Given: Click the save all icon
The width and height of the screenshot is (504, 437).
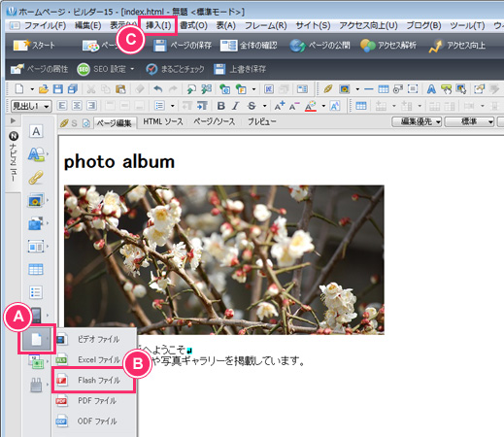Looking at the screenshot, I should tap(73, 89).
